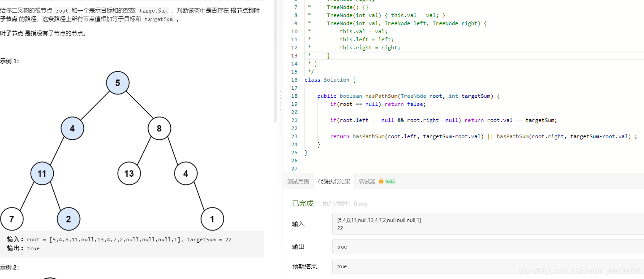The width and height of the screenshot is (644, 279).
Task: Click the 已完成 completion status text
Action: 302,203
